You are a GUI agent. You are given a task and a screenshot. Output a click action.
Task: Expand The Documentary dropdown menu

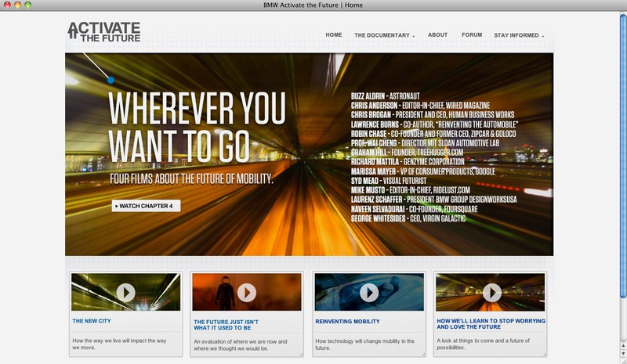[385, 35]
